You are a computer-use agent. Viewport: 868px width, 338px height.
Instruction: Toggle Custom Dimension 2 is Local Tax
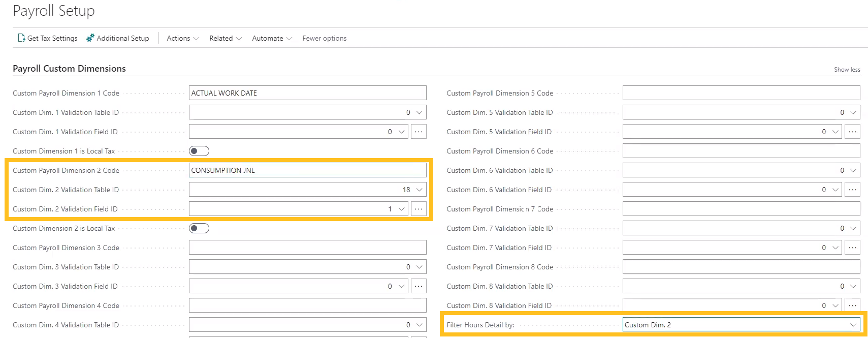pos(199,228)
